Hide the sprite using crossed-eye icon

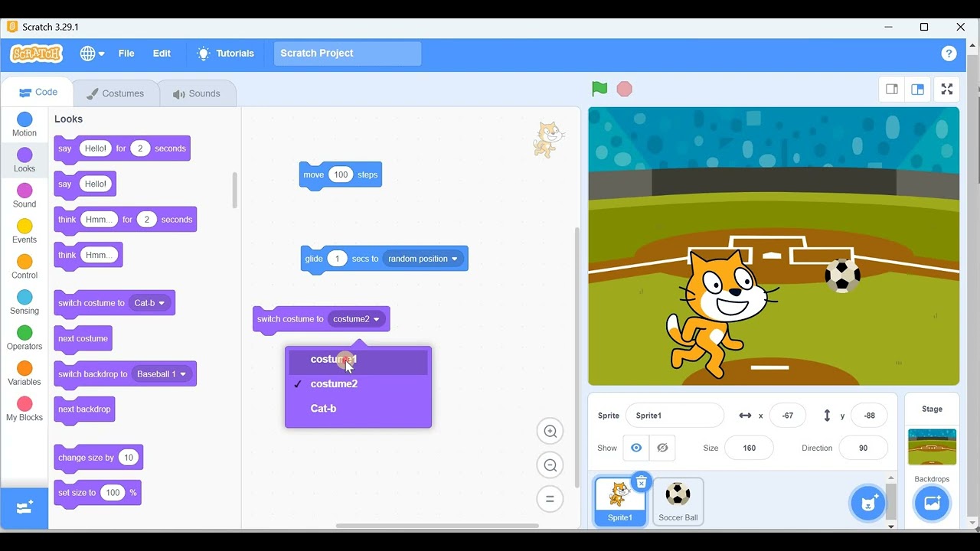coord(662,448)
